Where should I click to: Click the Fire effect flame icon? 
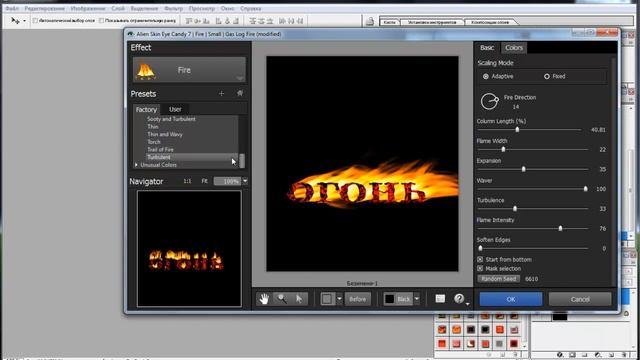146,70
